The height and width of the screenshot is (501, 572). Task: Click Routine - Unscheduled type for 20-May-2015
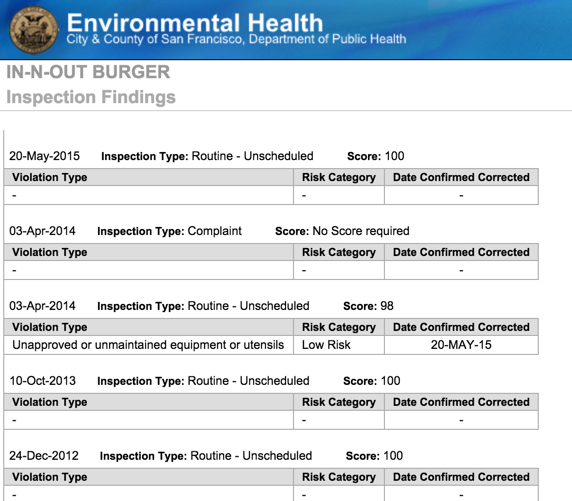(252, 156)
